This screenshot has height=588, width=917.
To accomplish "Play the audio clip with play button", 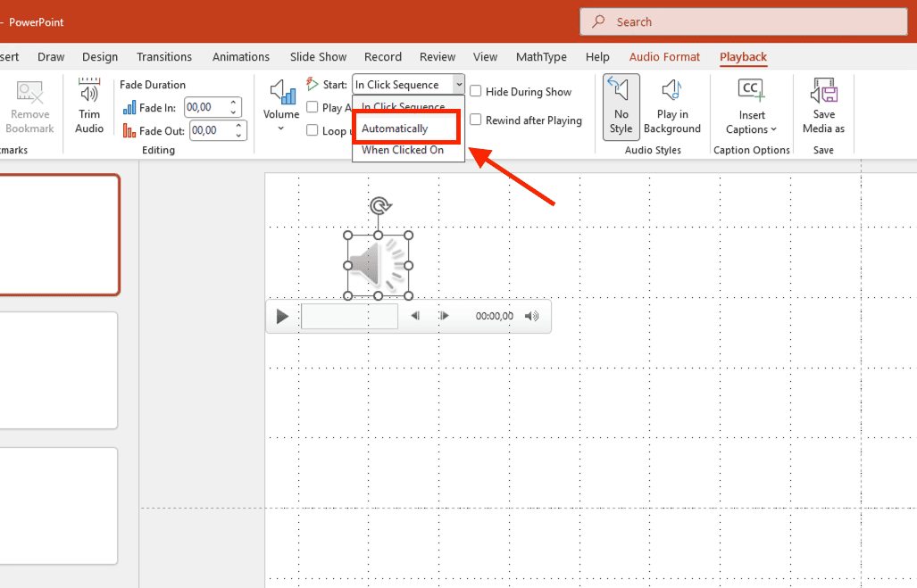I will (x=282, y=316).
